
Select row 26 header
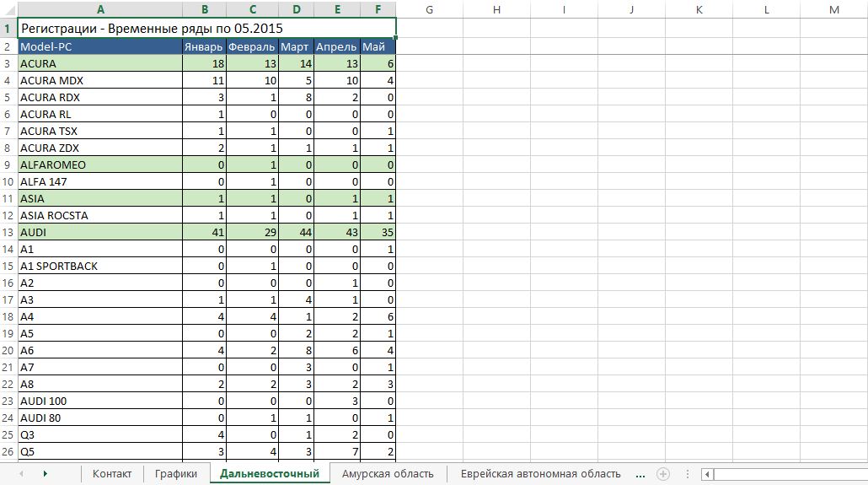8,452
